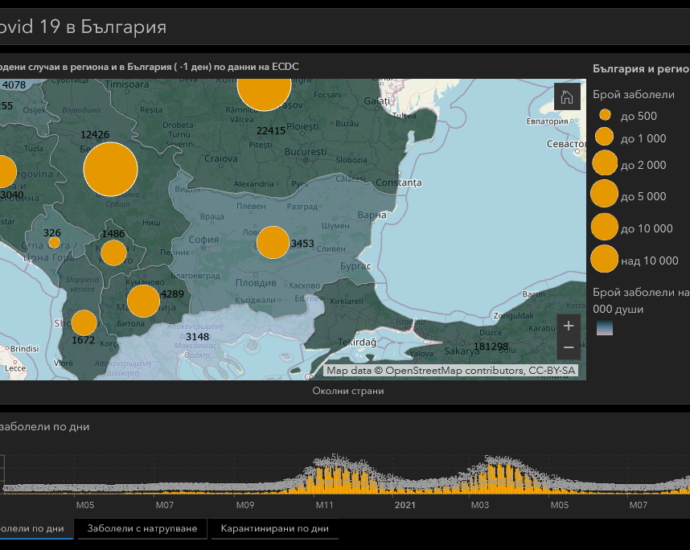690x550 pixels.
Task: Click the 'Брой заболели' legend heading
Action: (x=633, y=94)
